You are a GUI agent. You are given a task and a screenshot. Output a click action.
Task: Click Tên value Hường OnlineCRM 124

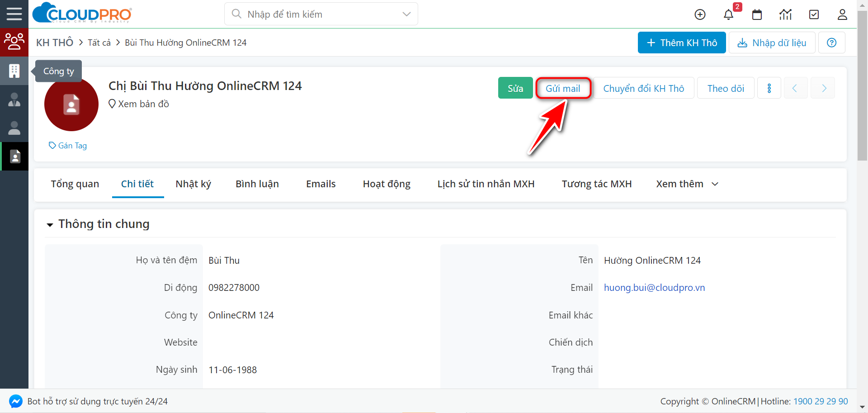(x=652, y=261)
